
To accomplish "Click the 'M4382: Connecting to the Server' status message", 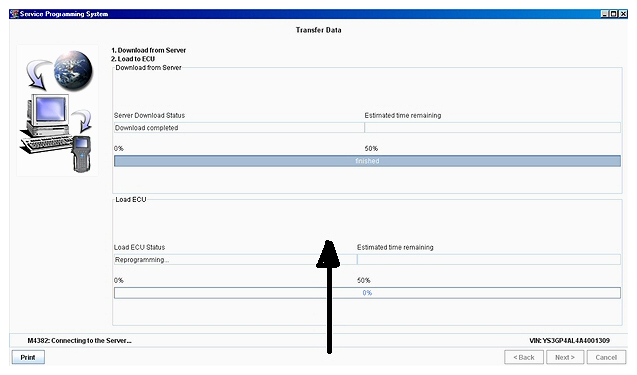I will [x=80, y=340].
